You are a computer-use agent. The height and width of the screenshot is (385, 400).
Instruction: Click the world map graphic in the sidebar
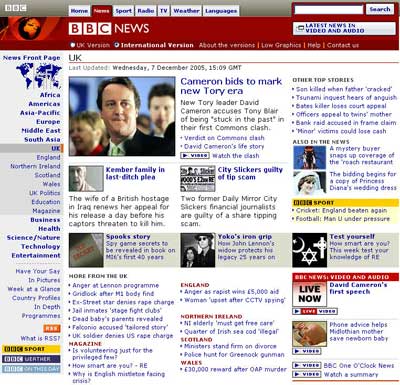coord(39,76)
